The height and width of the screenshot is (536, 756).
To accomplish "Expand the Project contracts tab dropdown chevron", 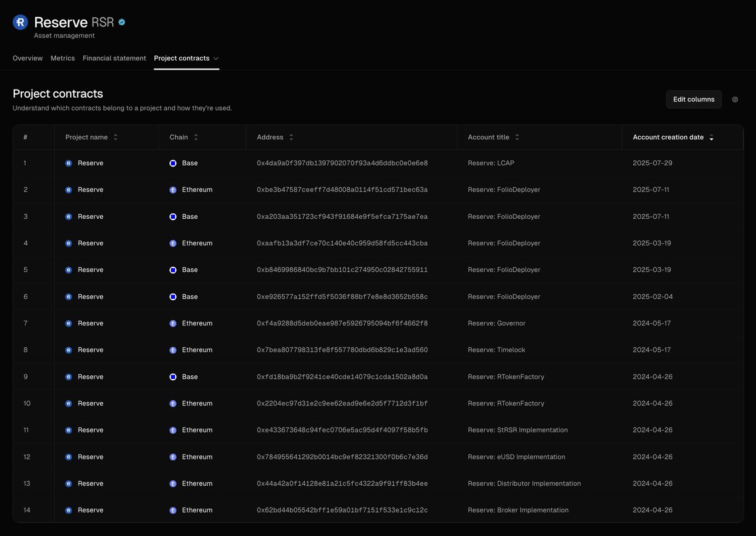I will 216,59.
